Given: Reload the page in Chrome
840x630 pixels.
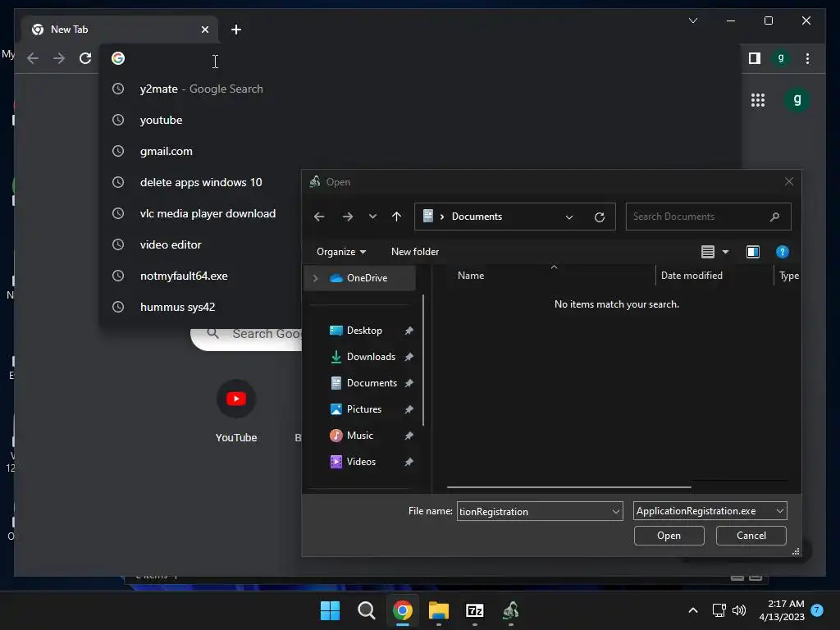Looking at the screenshot, I should (85, 58).
